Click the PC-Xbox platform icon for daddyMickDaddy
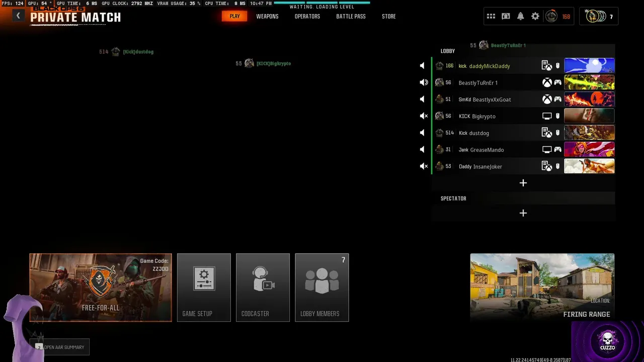The width and height of the screenshot is (644, 362). [x=547, y=66]
